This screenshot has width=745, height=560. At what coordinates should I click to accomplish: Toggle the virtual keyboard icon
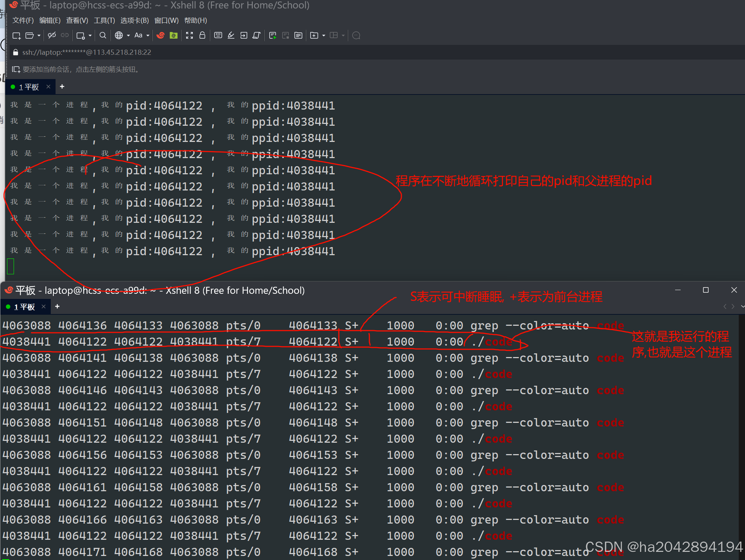coord(218,35)
